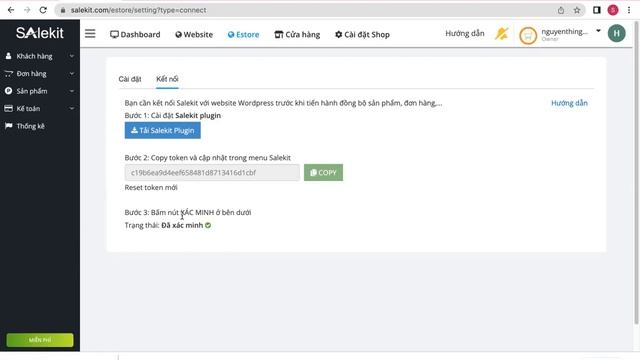The height and width of the screenshot is (360, 640).
Task: Click the green COPY button
Action: [323, 173]
